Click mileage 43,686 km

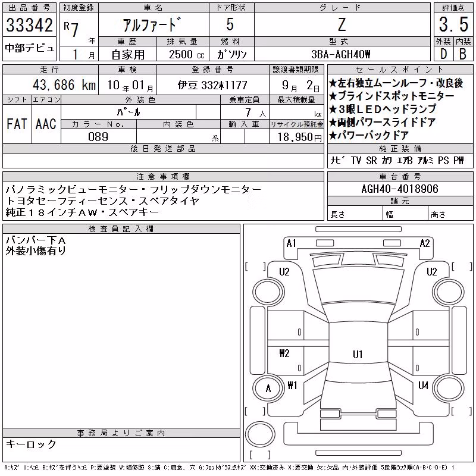point(64,84)
